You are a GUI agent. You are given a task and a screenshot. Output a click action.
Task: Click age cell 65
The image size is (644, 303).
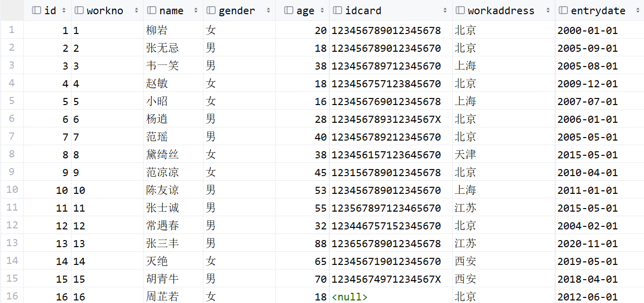point(321,261)
